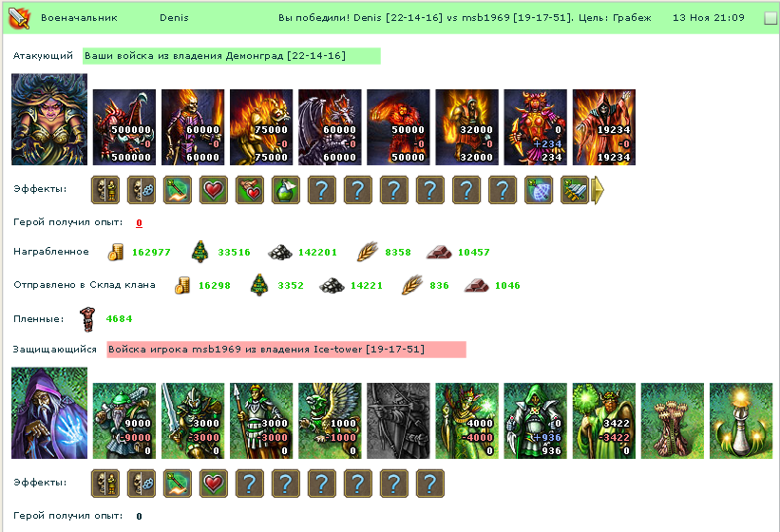Click the pink Ice-tower defender location label
The height and width of the screenshot is (532, 780).
coord(287,349)
